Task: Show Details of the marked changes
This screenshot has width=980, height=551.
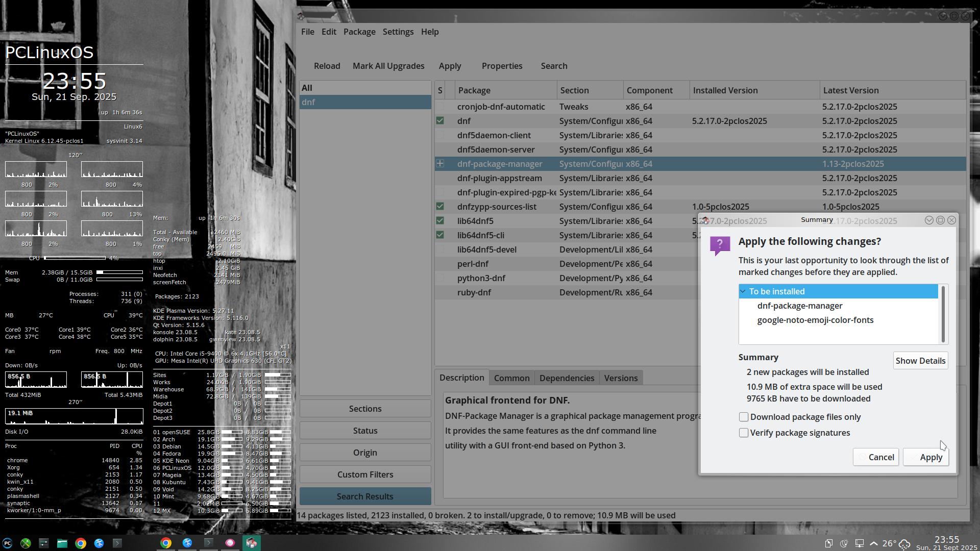Action: tap(920, 361)
